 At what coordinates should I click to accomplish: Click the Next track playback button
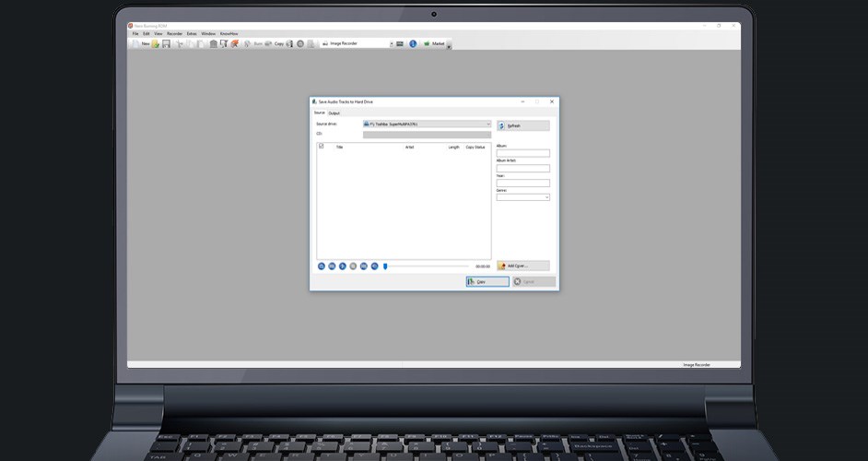click(364, 266)
